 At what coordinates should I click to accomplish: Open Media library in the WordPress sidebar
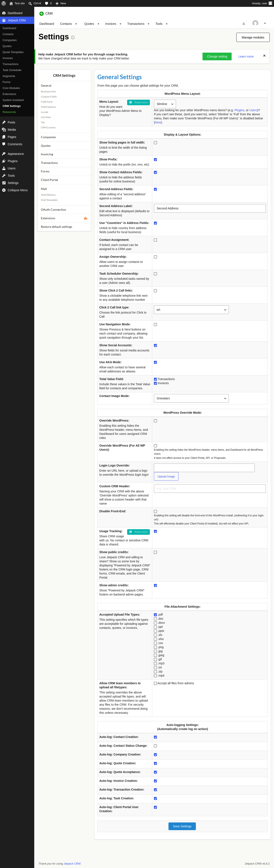point(17,130)
